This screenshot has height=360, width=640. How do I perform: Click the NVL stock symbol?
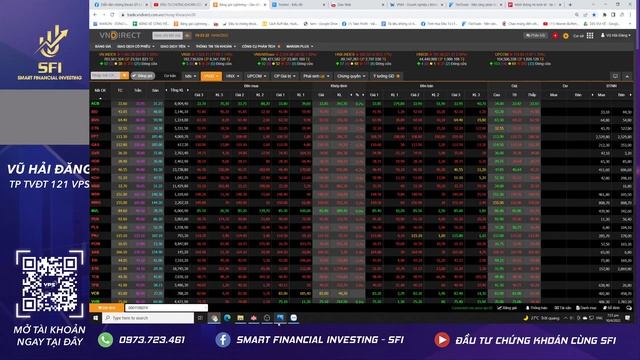95,211
